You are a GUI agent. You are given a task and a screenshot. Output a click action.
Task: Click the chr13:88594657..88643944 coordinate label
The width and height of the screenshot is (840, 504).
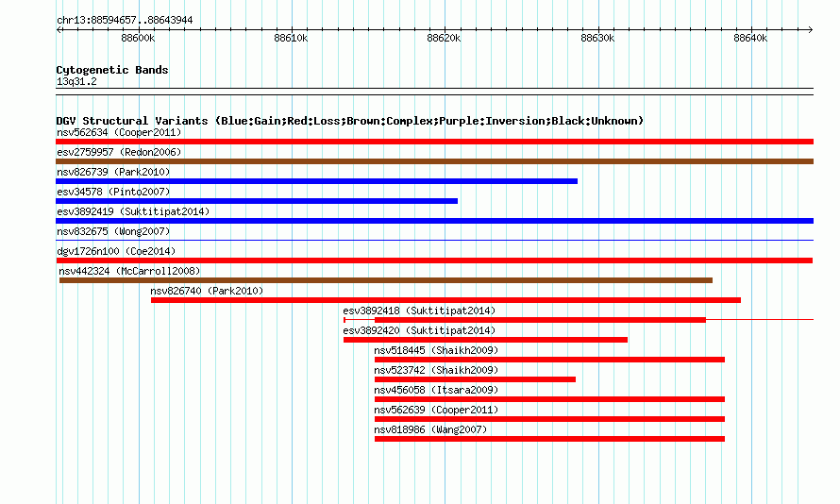[x=125, y=21]
